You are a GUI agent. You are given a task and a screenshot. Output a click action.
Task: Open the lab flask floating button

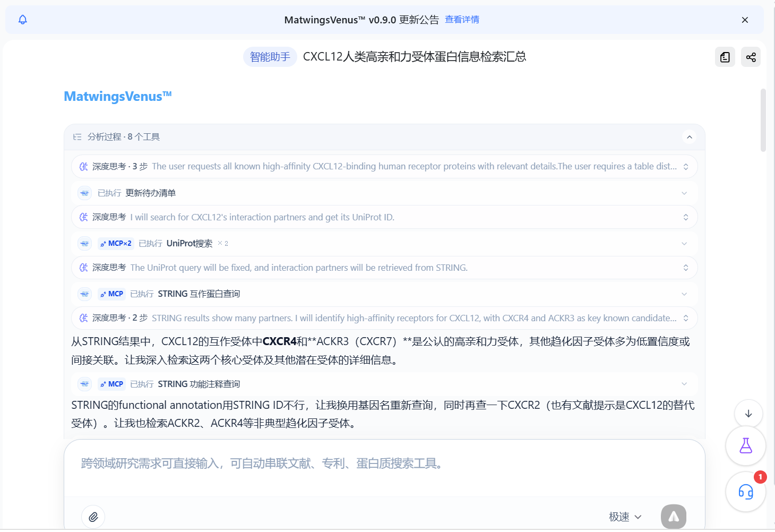pyautogui.click(x=746, y=445)
